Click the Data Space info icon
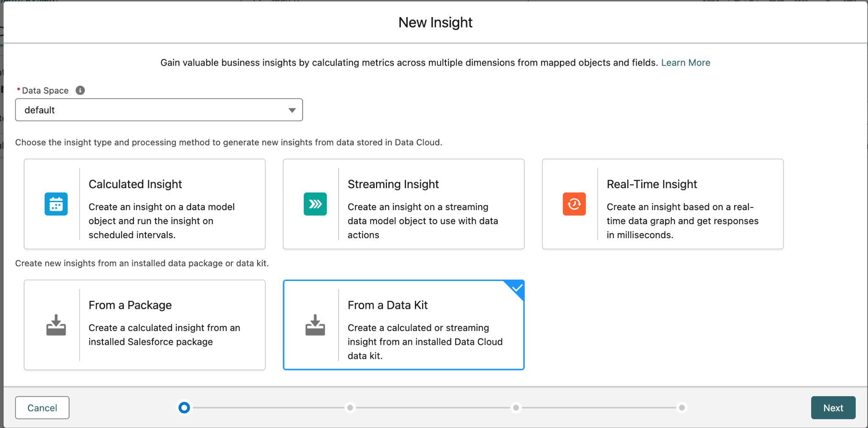 click(x=80, y=90)
